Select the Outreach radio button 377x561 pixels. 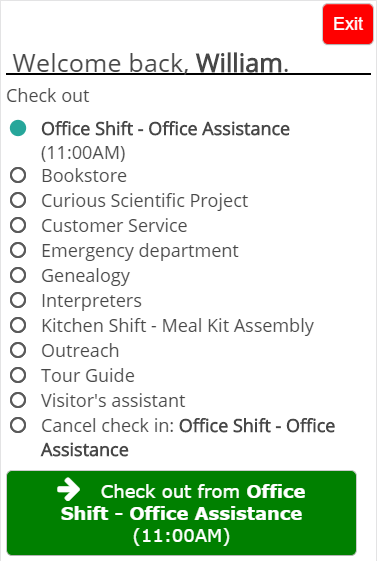18,351
